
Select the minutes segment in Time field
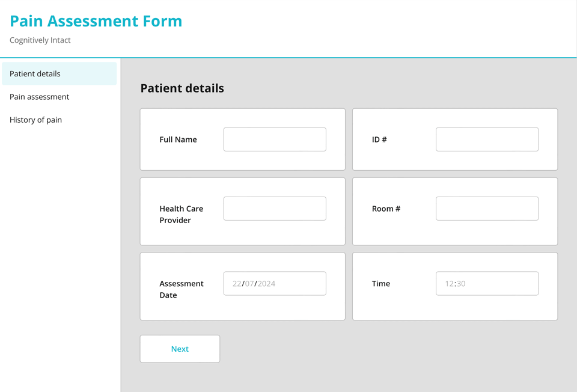coord(461,284)
